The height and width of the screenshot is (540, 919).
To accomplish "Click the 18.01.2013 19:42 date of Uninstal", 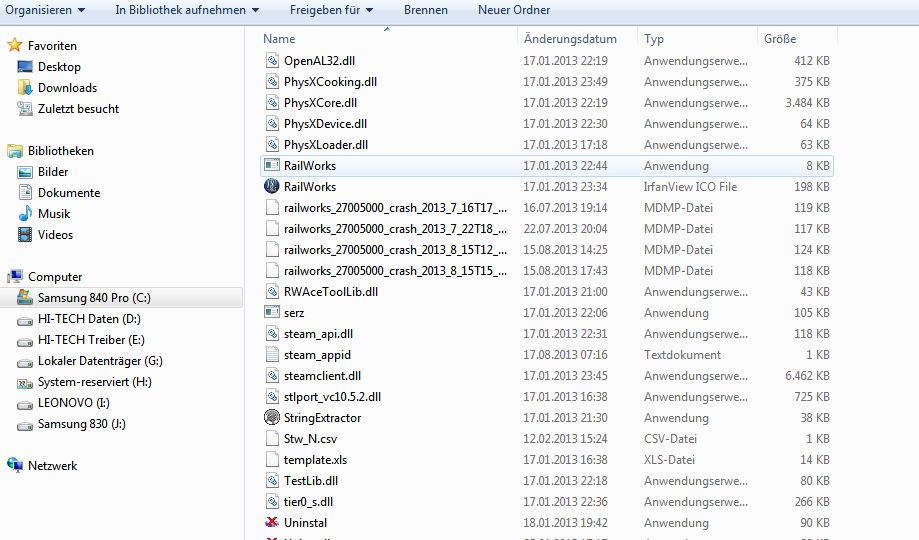I will coord(565,522).
